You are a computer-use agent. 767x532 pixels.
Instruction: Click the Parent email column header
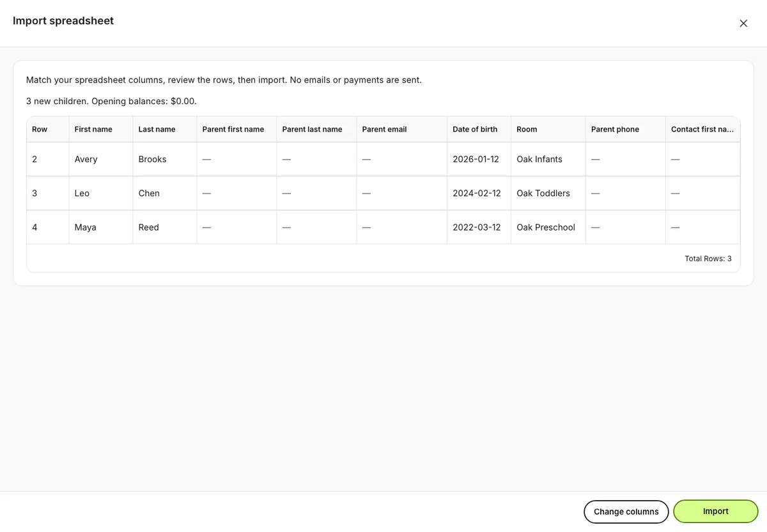pyautogui.click(x=402, y=129)
